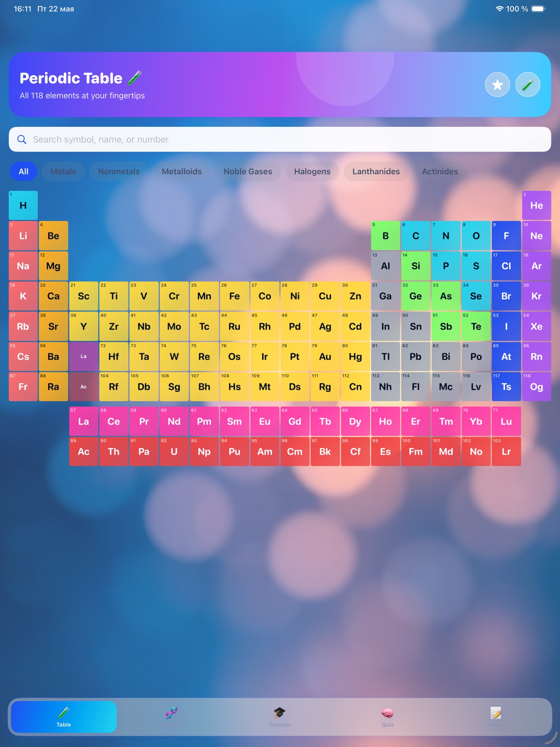Viewport: 560px width, 747px height.
Task: Click the search magnifier icon
Action: coord(22,139)
